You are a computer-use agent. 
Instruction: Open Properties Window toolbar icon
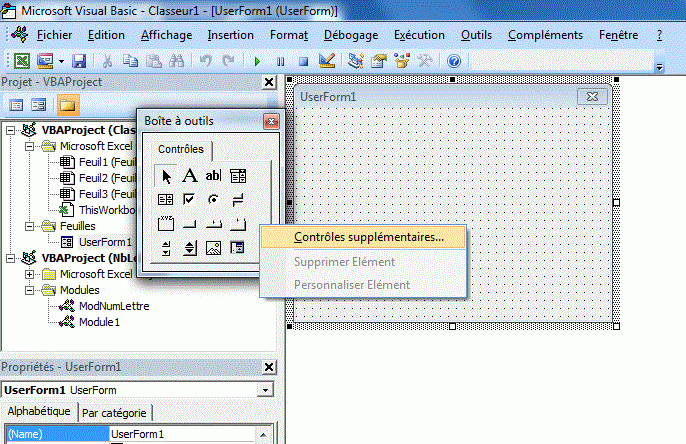point(379,61)
